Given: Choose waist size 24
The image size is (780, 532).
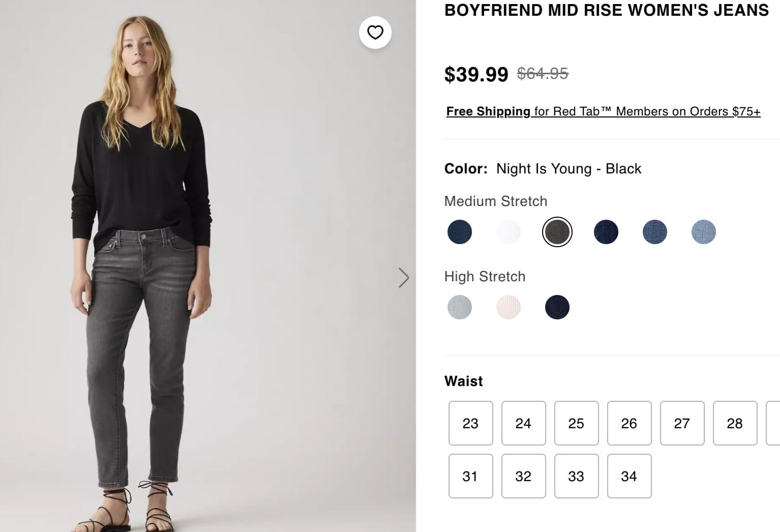Looking at the screenshot, I should pos(524,423).
